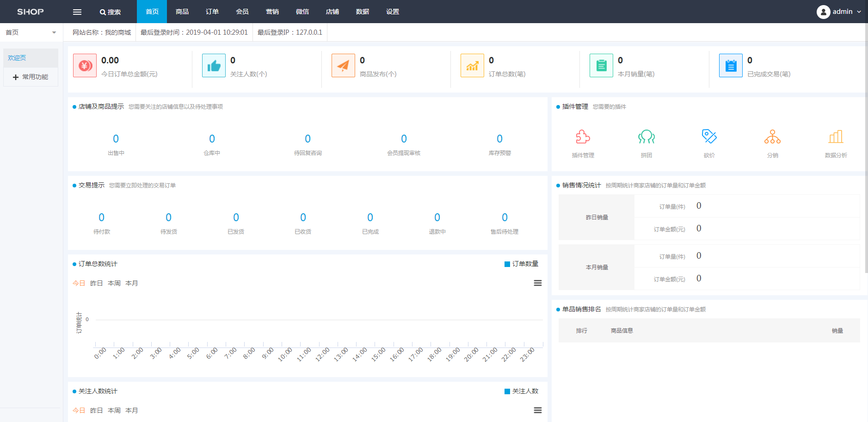Select the 首页 top navigation tab
868x422 pixels.
152,12
